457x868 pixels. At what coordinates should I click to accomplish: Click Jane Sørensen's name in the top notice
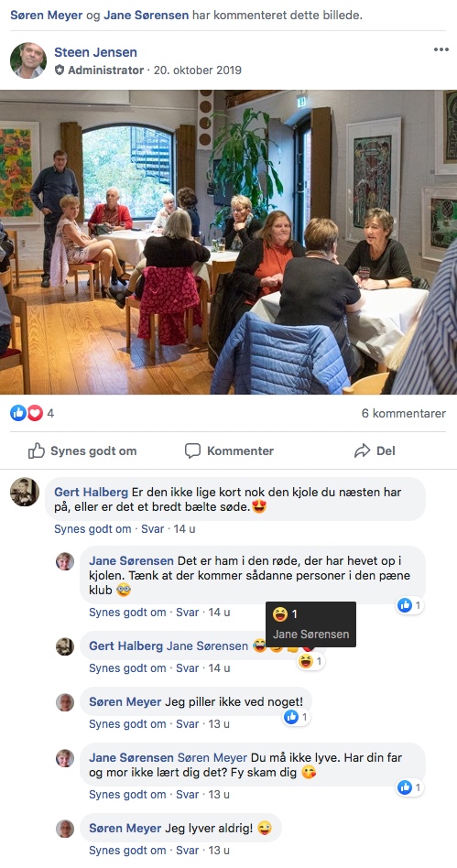pos(146,15)
